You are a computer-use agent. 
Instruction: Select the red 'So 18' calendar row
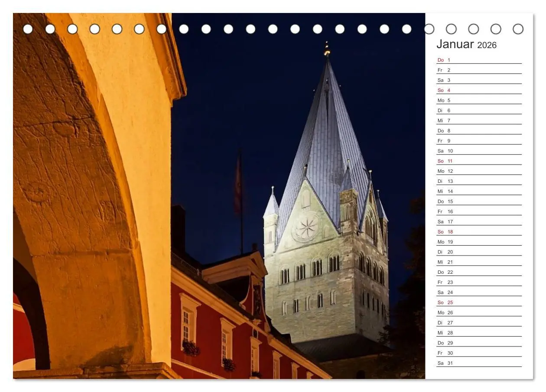[479, 232]
